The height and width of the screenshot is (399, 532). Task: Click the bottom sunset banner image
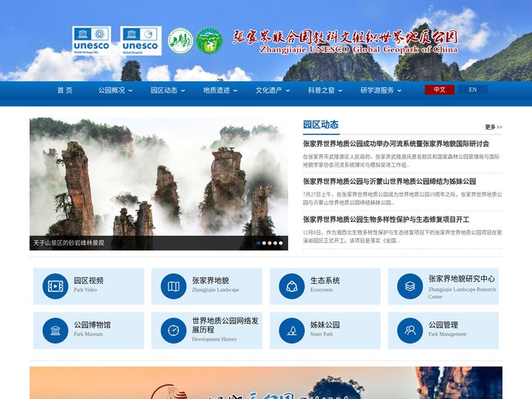click(x=266, y=383)
